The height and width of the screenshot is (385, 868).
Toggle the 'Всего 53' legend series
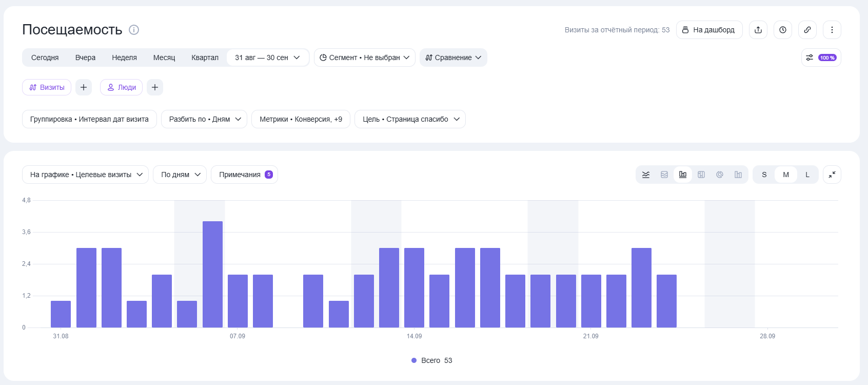click(432, 360)
